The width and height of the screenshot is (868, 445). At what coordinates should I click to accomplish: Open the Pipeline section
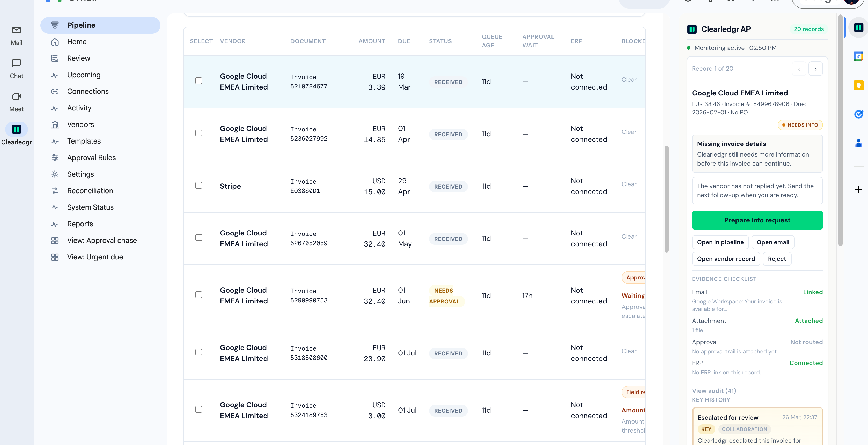(81, 25)
